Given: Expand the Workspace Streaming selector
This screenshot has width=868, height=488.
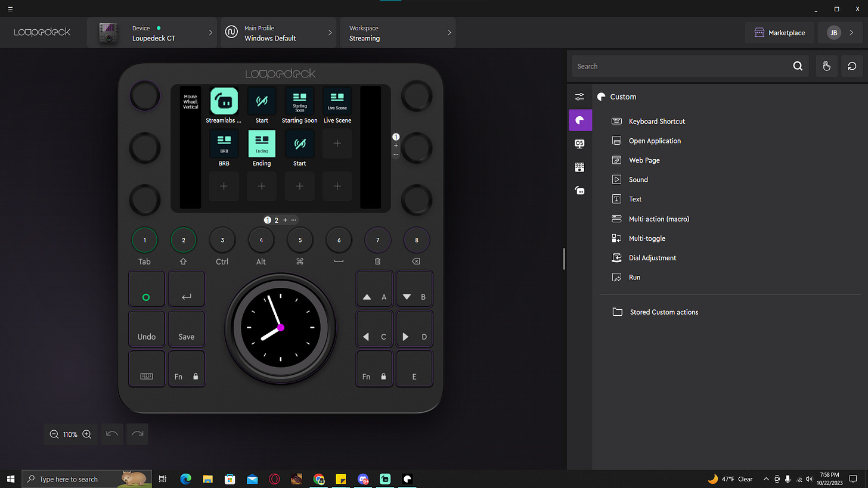Looking at the screenshot, I should (x=398, y=33).
